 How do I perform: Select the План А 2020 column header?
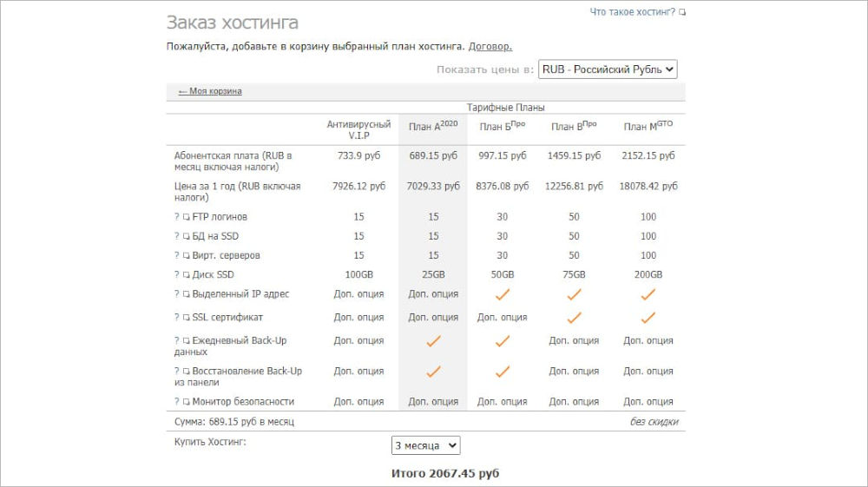(432, 127)
